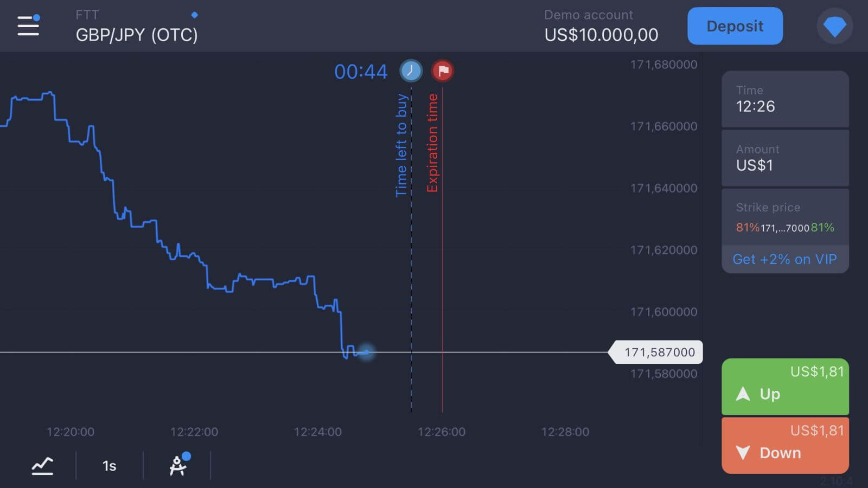Click the blue time-left-to-buy clock icon
Screen dimensions: 868x488
tap(411, 71)
